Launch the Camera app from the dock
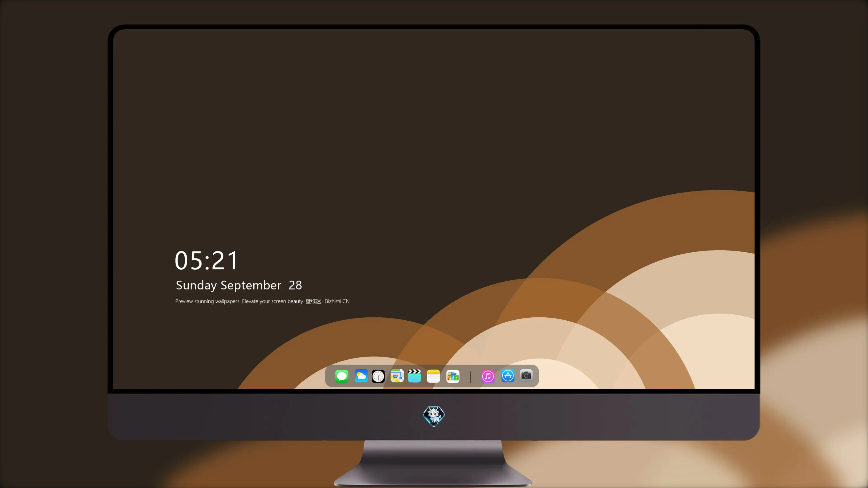Image resolution: width=868 pixels, height=488 pixels. (x=526, y=375)
